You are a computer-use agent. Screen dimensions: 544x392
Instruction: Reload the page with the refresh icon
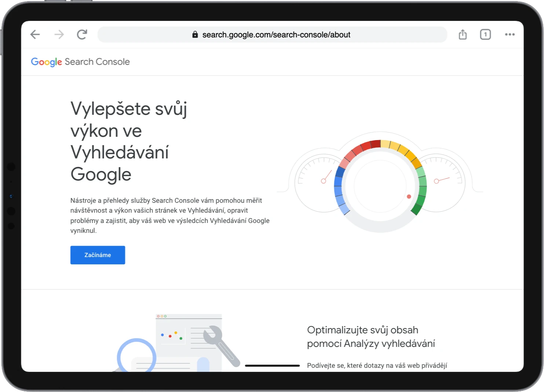pos(82,34)
